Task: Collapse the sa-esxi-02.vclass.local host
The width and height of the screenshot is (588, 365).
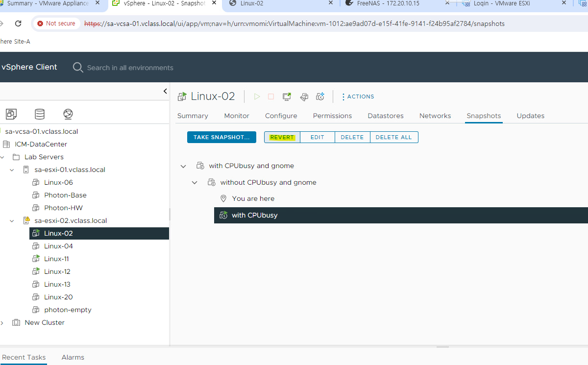Action: pos(12,221)
